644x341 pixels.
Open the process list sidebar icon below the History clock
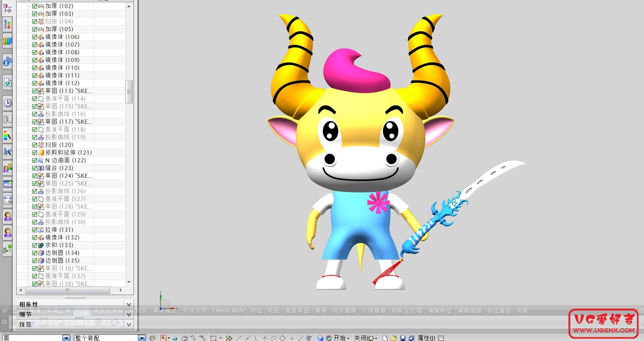tap(7, 119)
